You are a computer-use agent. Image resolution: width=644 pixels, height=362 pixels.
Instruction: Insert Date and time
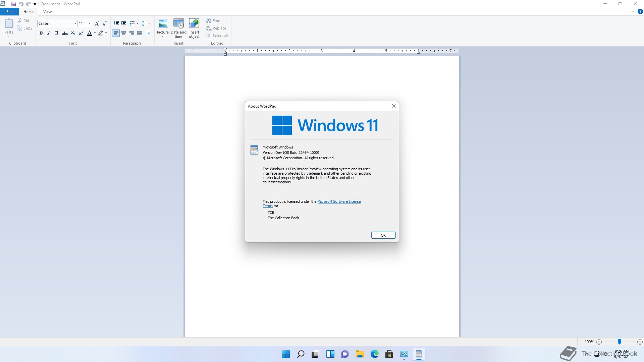[x=178, y=28]
